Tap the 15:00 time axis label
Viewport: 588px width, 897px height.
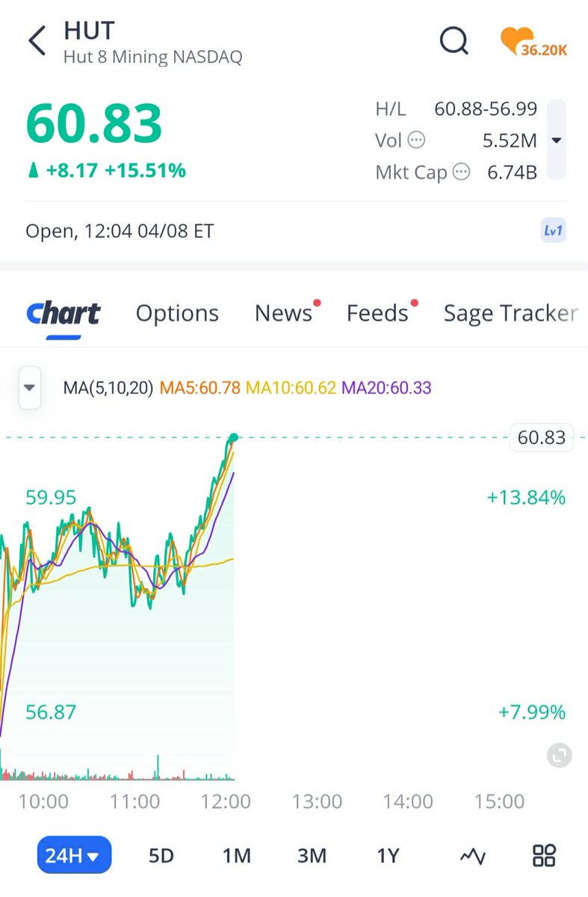point(499,801)
